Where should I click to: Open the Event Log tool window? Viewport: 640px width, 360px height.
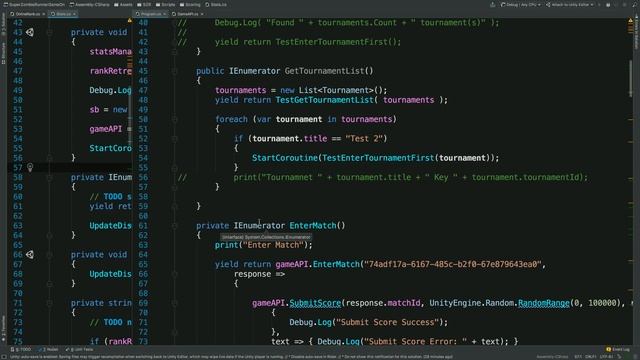618,349
